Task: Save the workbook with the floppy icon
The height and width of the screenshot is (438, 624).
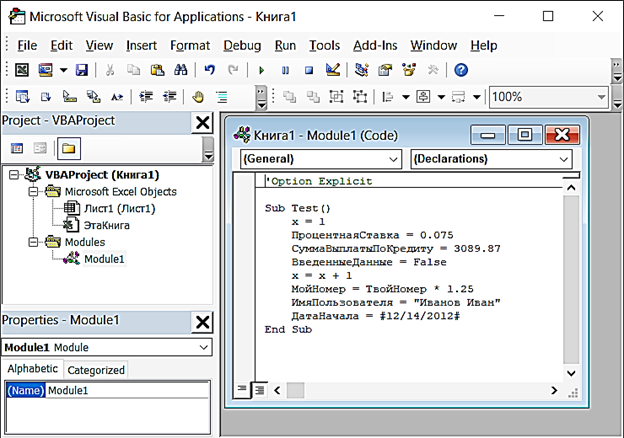Action: coord(82,70)
